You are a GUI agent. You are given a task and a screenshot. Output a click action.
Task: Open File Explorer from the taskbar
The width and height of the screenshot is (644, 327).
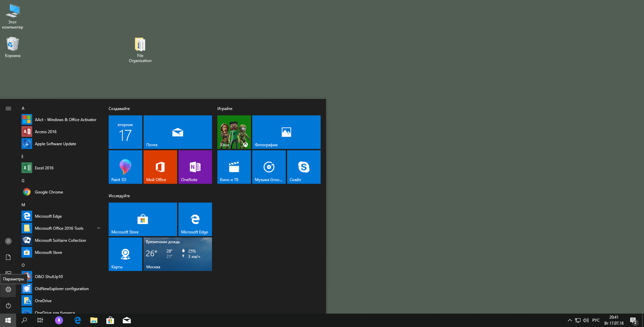pyautogui.click(x=94, y=321)
